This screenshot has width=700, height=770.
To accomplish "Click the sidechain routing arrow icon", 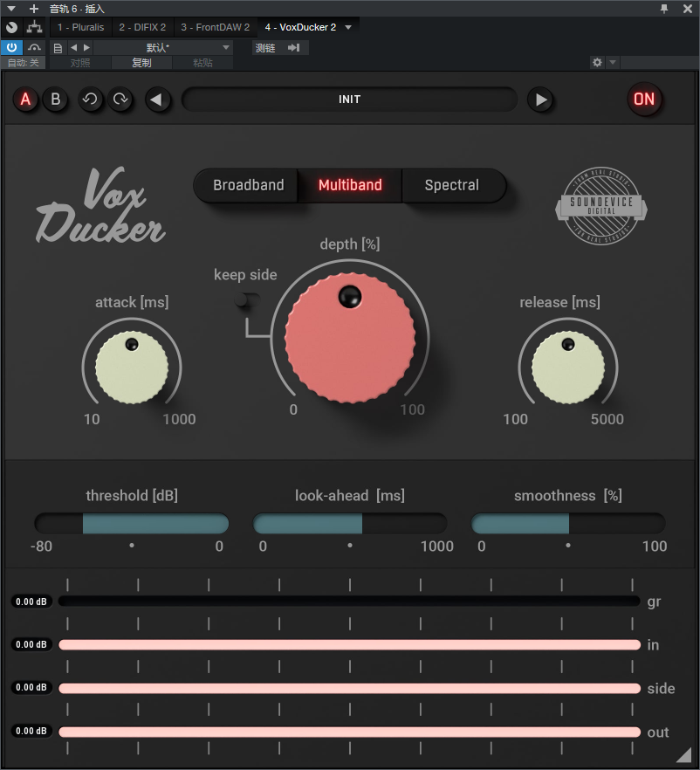I will [293, 48].
